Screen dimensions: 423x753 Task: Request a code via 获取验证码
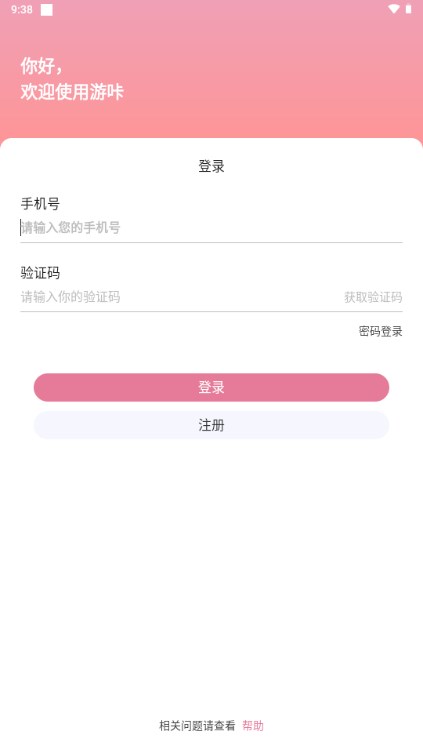(373, 297)
